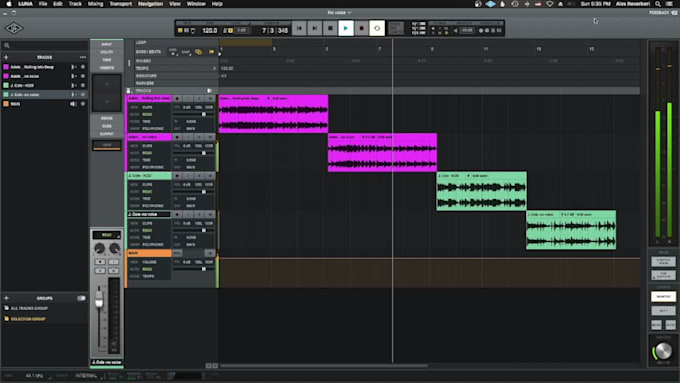This screenshot has width=680, height=383.
Task: Click Main track volume slider handle
Action: tap(204, 269)
